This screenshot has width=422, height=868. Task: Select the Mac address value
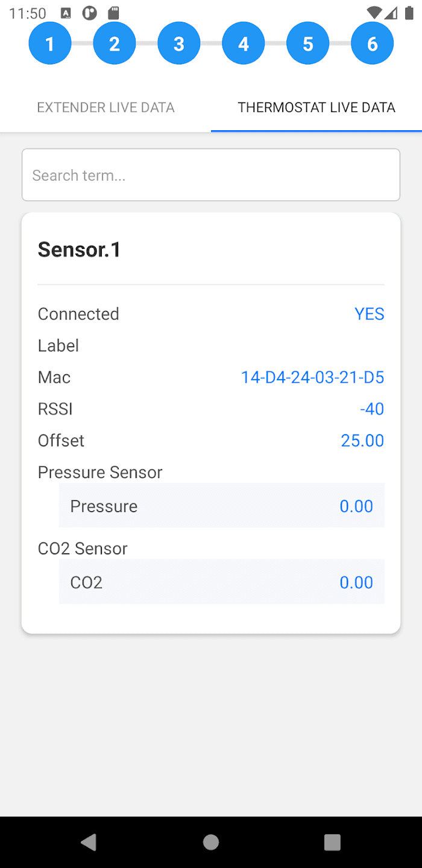pyautogui.click(x=312, y=377)
